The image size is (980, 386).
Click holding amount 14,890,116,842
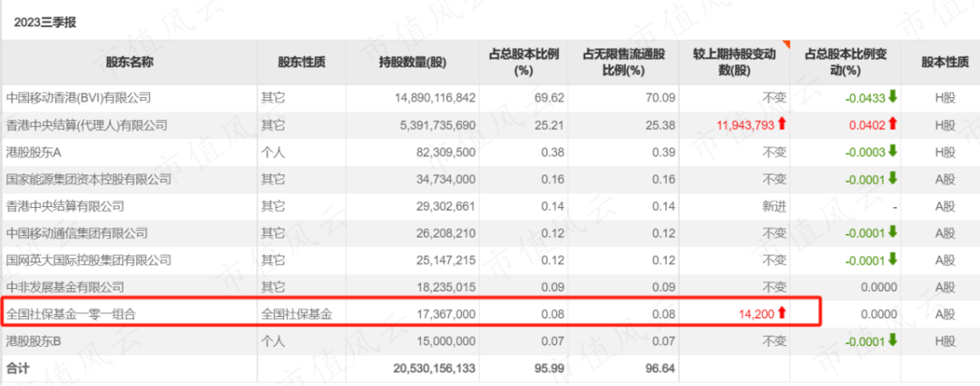click(x=435, y=98)
